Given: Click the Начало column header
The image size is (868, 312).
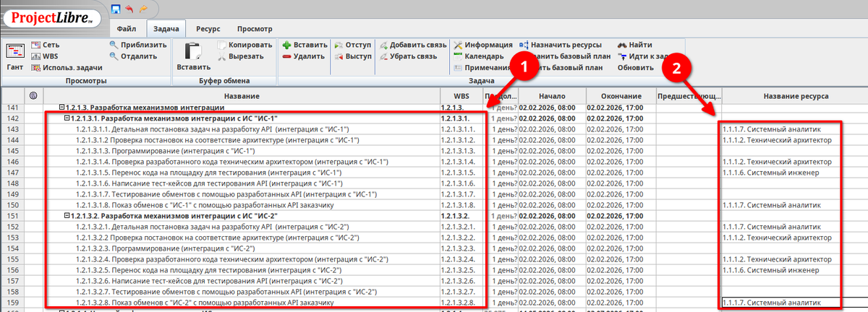Looking at the screenshot, I should [x=552, y=96].
